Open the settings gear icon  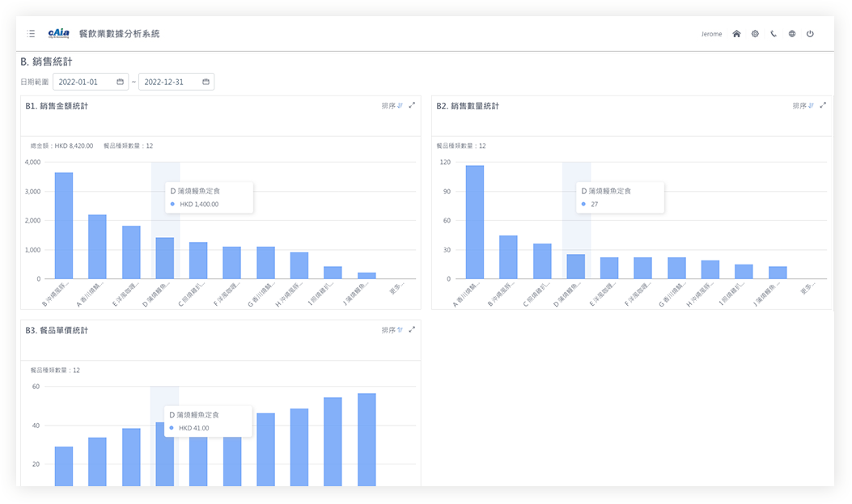coord(755,34)
